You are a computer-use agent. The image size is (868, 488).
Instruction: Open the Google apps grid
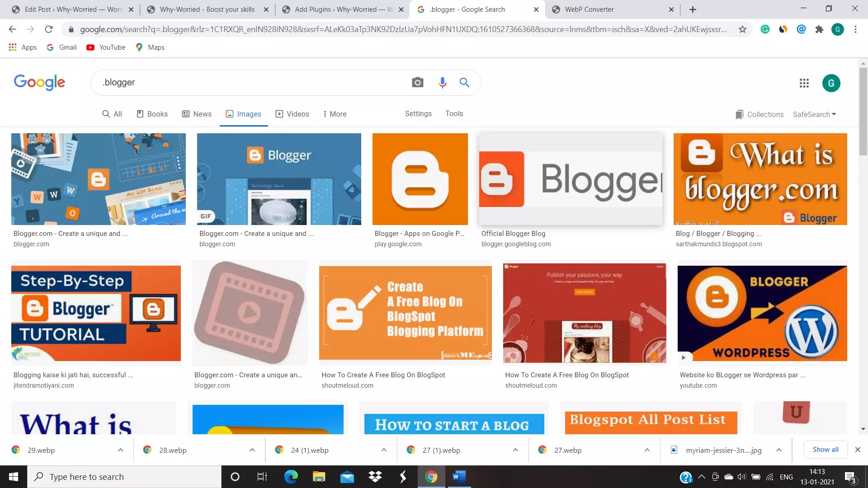point(804,83)
